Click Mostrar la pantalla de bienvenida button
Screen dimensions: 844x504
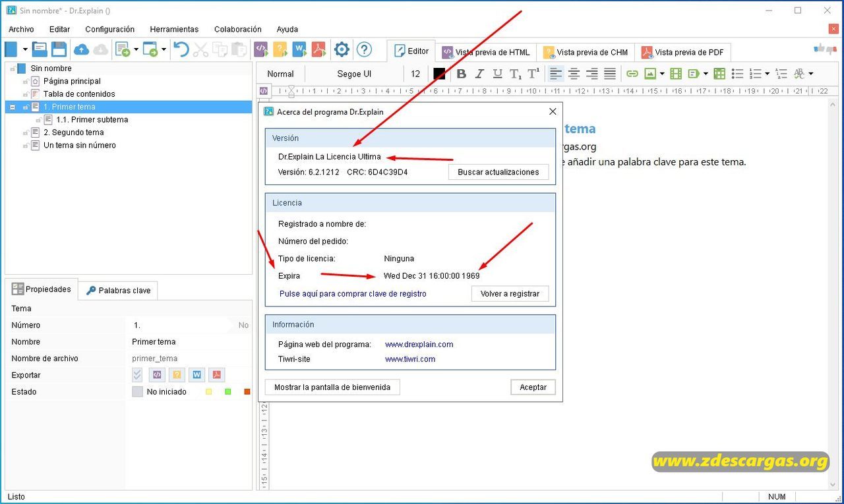332,387
